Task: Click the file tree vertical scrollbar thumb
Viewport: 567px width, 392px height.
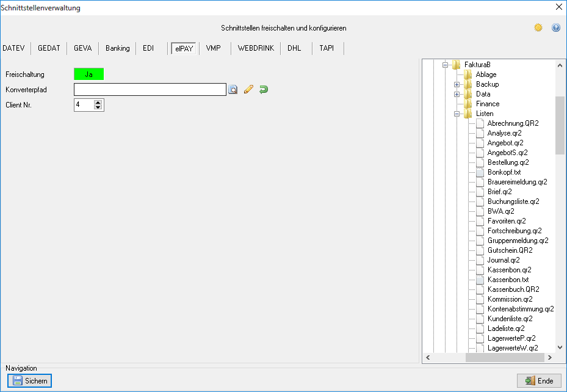Action: click(x=560, y=125)
